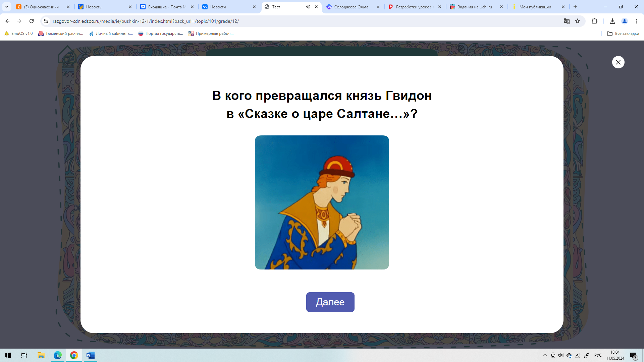Open a new browser tab
Screen dimensions: 644x362
pyautogui.click(x=575, y=7)
